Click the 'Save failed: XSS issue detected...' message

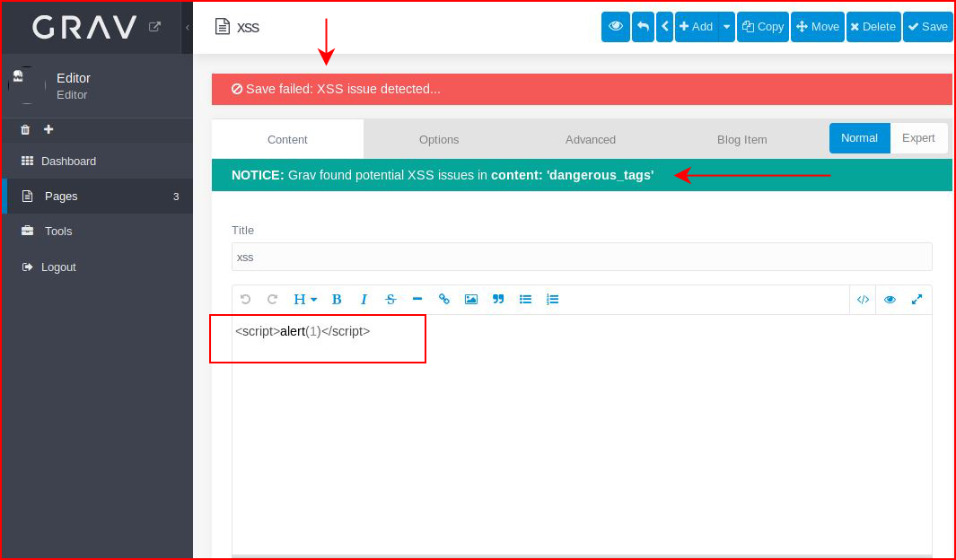pyautogui.click(x=582, y=89)
